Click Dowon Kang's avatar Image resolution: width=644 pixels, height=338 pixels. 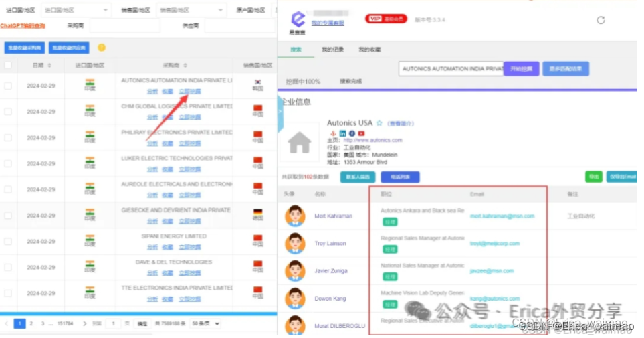295,299
